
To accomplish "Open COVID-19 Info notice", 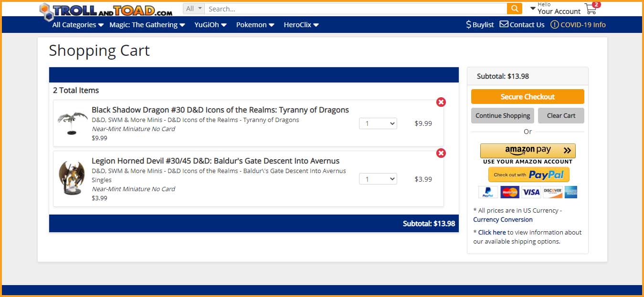I will tap(578, 25).
